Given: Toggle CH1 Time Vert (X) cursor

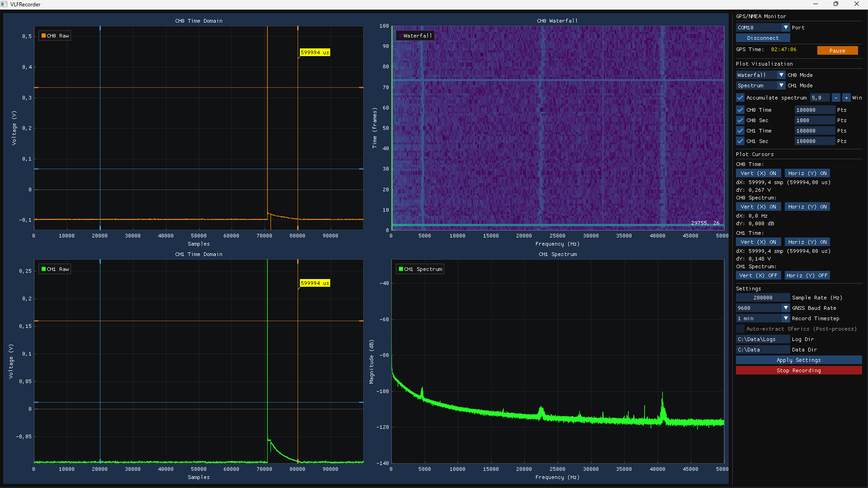Looking at the screenshot, I should click(758, 242).
